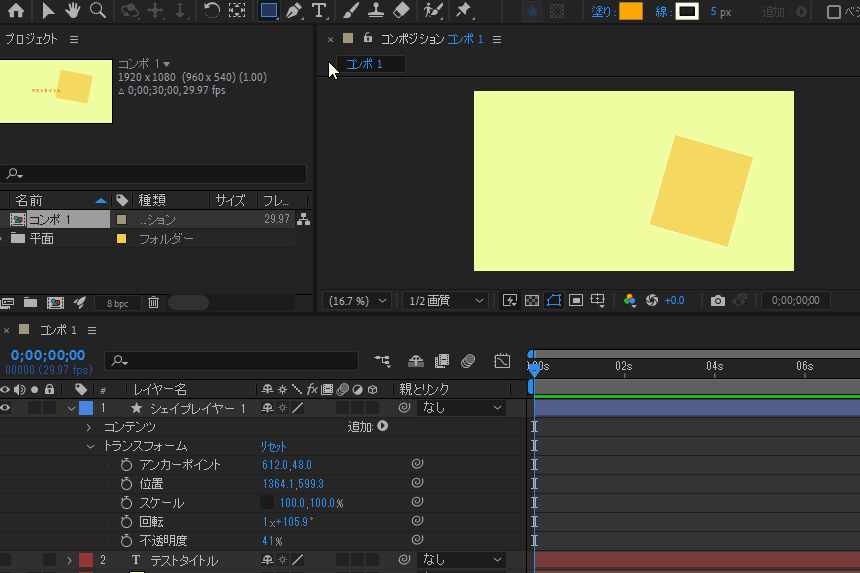Click the fast previews icon in viewer

[510, 300]
